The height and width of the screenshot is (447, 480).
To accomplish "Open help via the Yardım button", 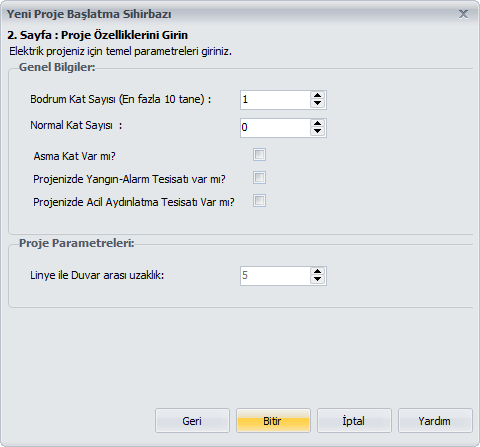I will point(435,421).
